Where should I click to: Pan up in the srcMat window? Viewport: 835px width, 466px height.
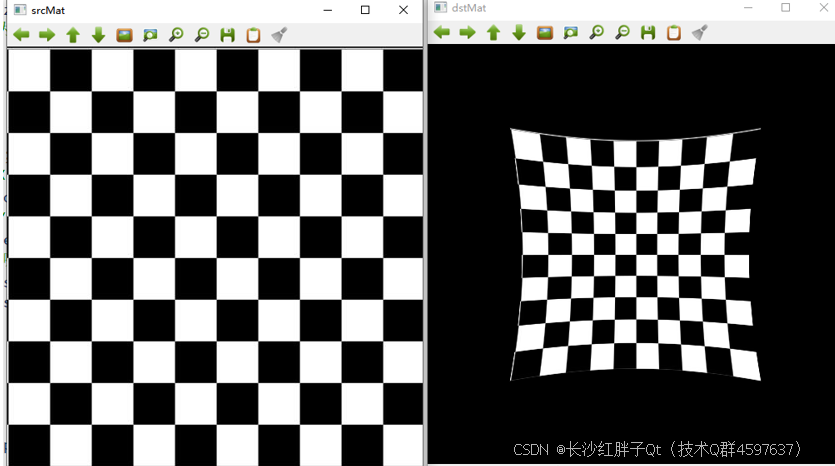click(x=73, y=35)
